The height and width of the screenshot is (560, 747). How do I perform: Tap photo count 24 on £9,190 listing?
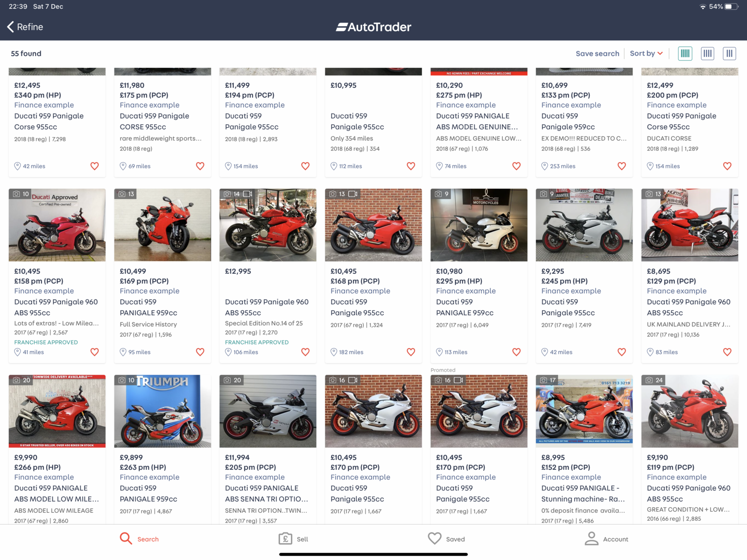coord(655,380)
